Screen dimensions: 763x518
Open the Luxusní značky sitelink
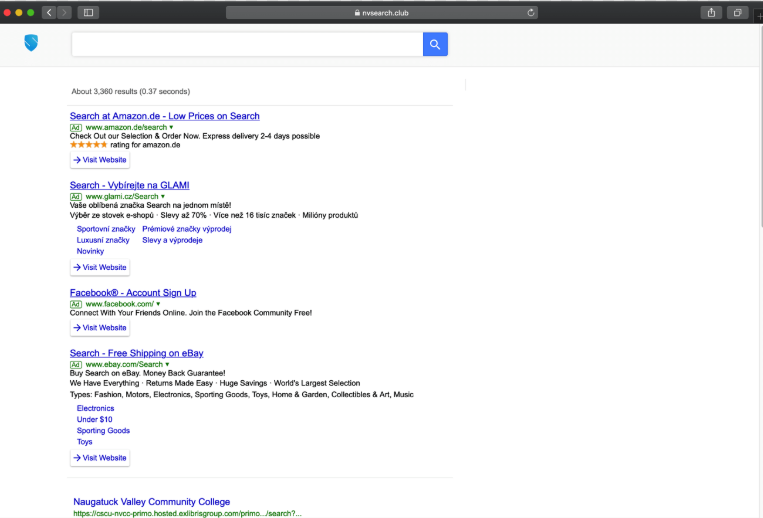[103, 240]
